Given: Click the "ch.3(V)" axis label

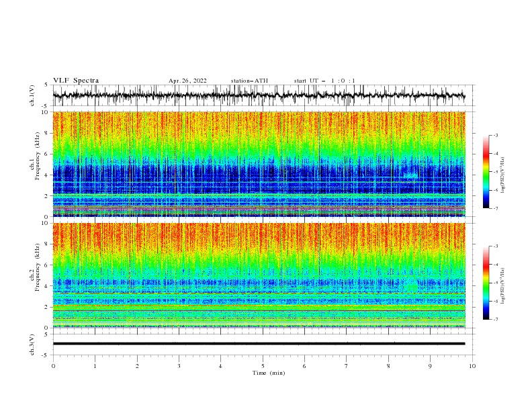Looking at the screenshot, I should pos(32,345).
